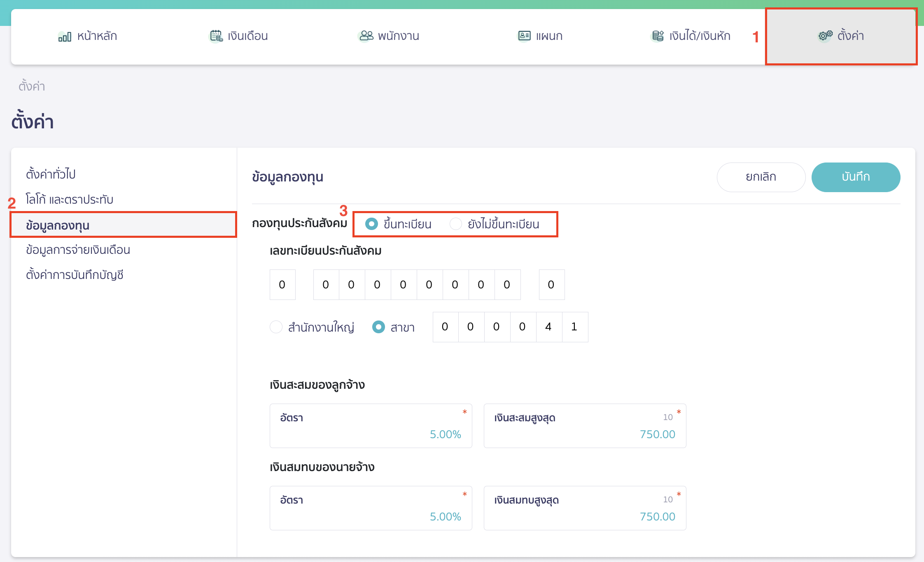The width and height of the screenshot is (924, 562).
Task: Choose the สาขา radio button
Action: click(x=378, y=327)
